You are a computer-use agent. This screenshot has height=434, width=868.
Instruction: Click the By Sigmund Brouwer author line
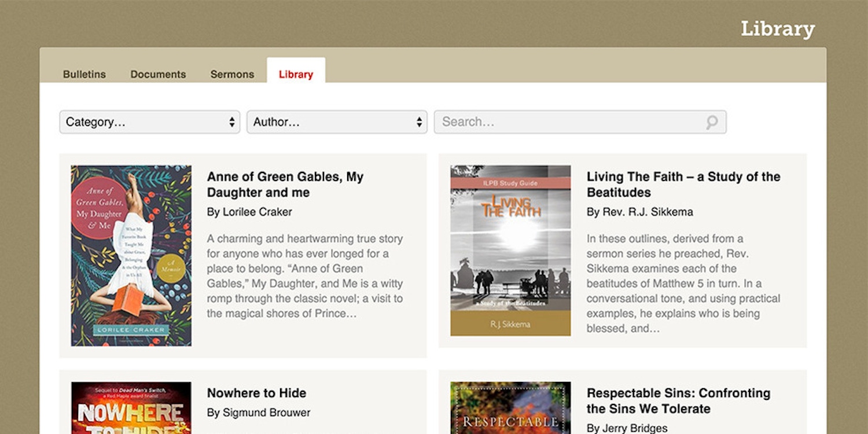(x=259, y=413)
